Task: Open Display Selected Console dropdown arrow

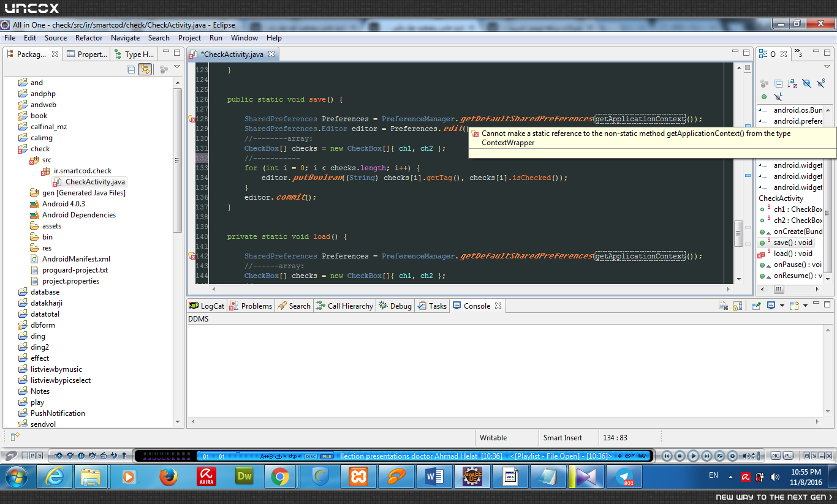Action: tap(782, 306)
